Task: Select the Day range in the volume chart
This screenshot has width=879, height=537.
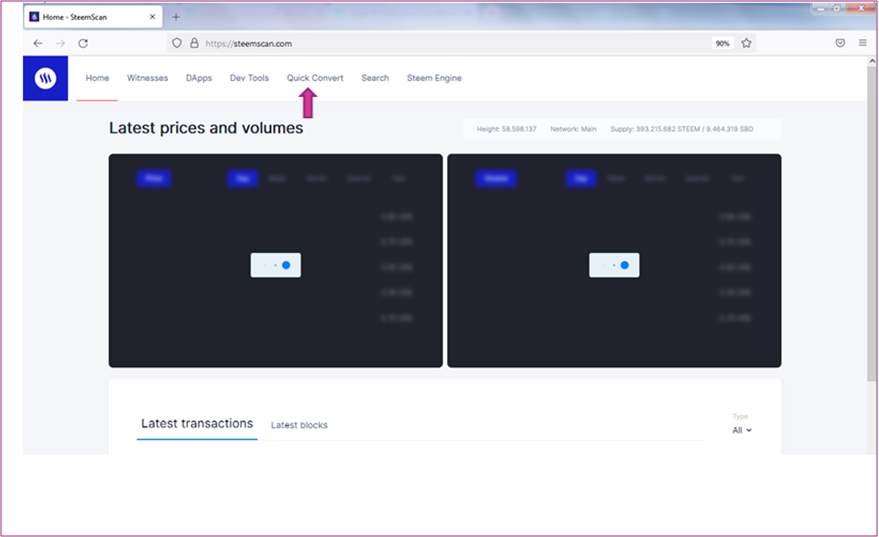Action: 581,178
